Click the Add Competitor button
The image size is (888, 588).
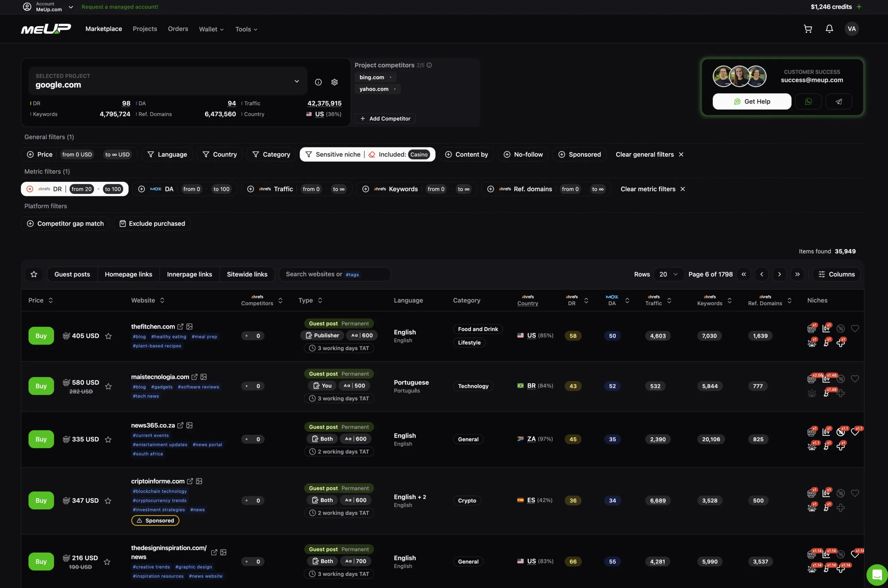coord(385,119)
